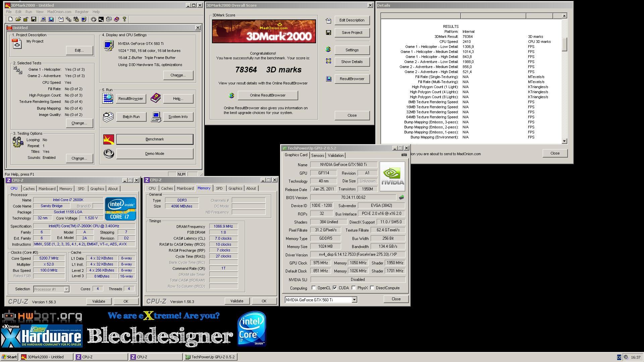Click the scroll up arrow in Details window

point(564,16)
